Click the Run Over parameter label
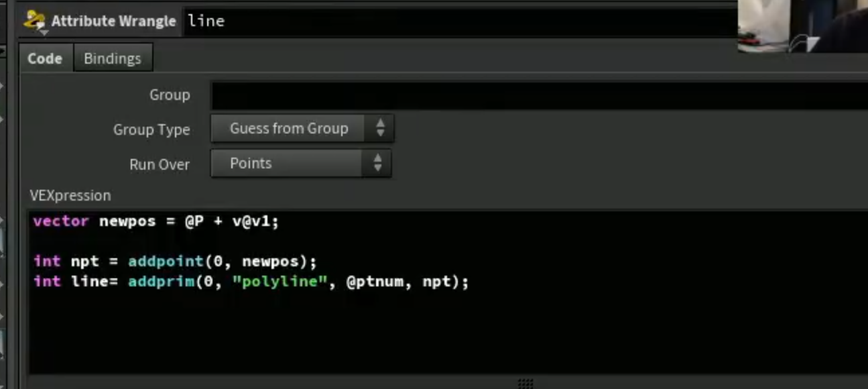The width and height of the screenshot is (868, 389). coord(160,165)
